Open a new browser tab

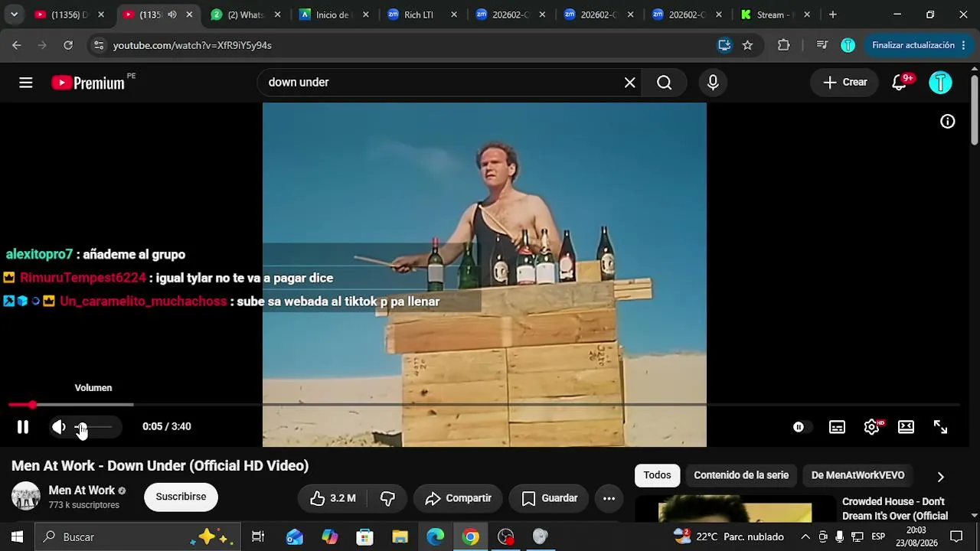tap(833, 15)
